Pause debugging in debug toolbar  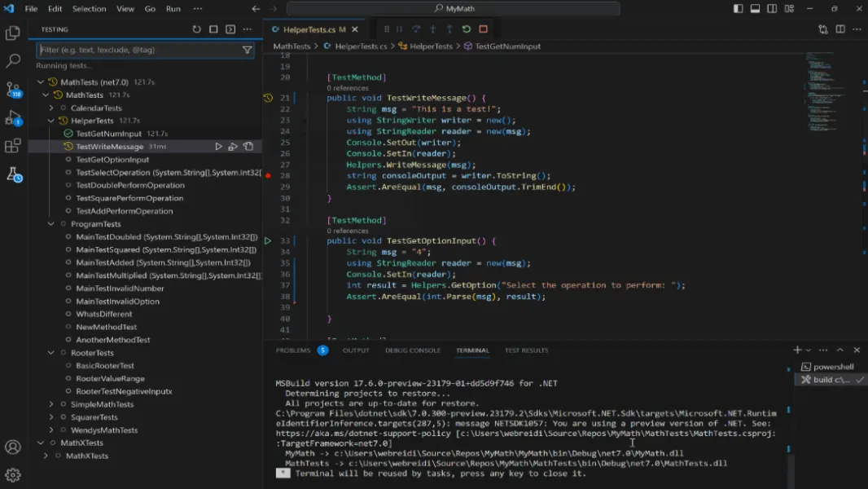[x=399, y=29]
